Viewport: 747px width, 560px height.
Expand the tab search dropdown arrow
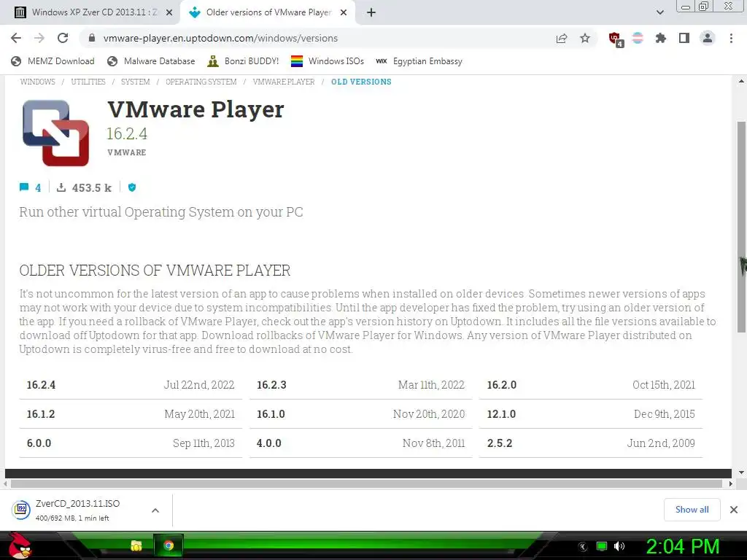[659, 12]
